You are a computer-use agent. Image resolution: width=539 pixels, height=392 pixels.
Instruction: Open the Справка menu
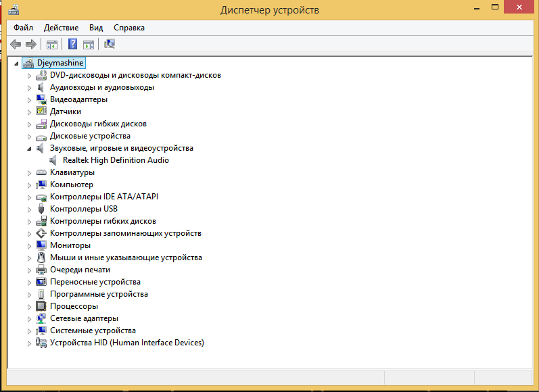tap(128, 28)
